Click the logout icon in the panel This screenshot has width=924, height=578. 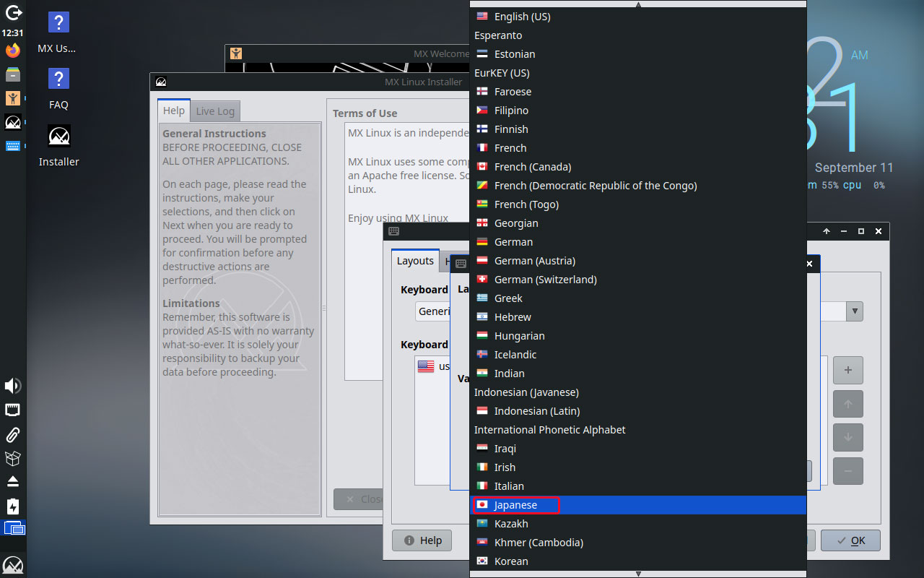point(13,12)
